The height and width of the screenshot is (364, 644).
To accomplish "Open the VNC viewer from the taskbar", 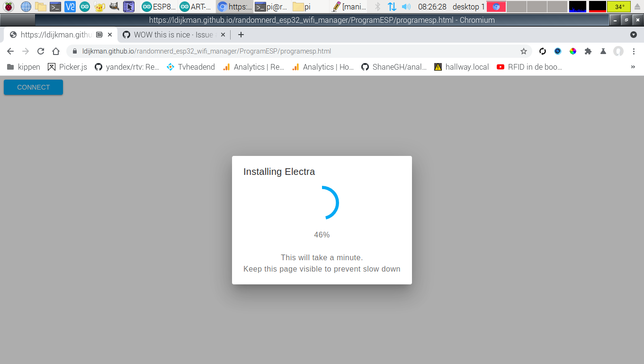I will 70,7.
